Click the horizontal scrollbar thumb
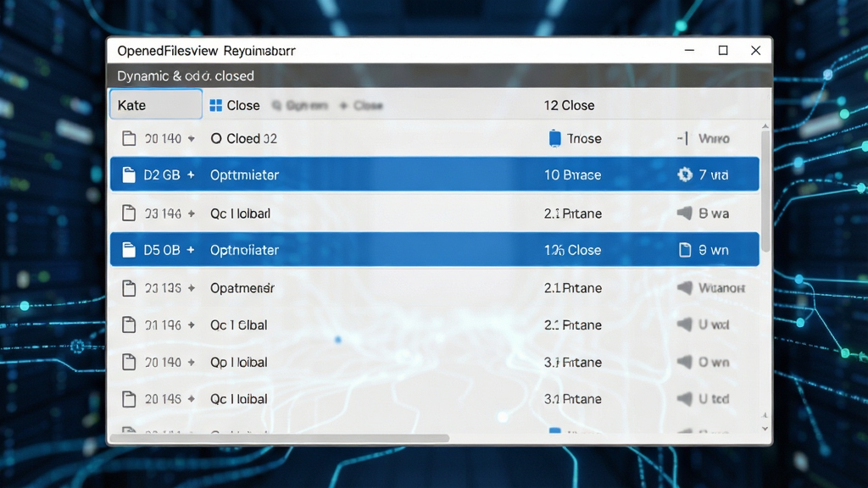The width and height of the screenshot is (868, 488). coord(280,438)
